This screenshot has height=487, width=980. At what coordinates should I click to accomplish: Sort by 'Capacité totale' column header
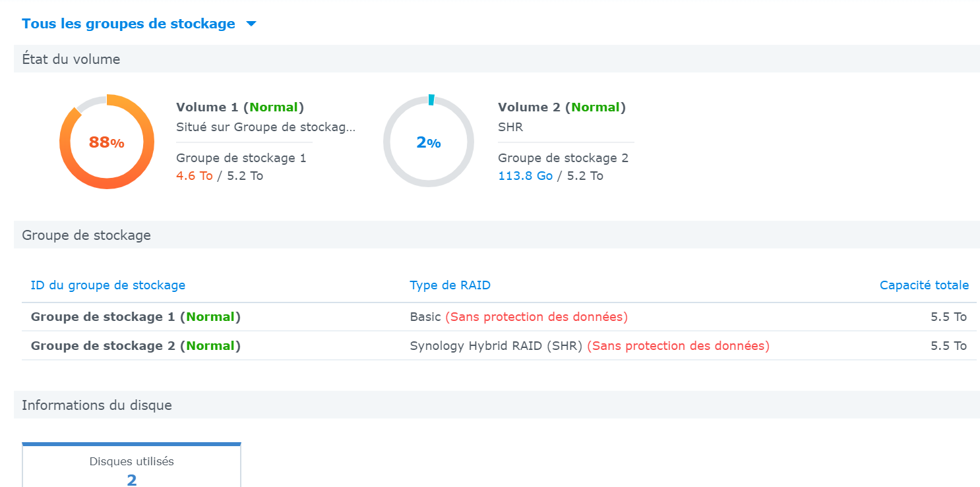coord(924,285)
